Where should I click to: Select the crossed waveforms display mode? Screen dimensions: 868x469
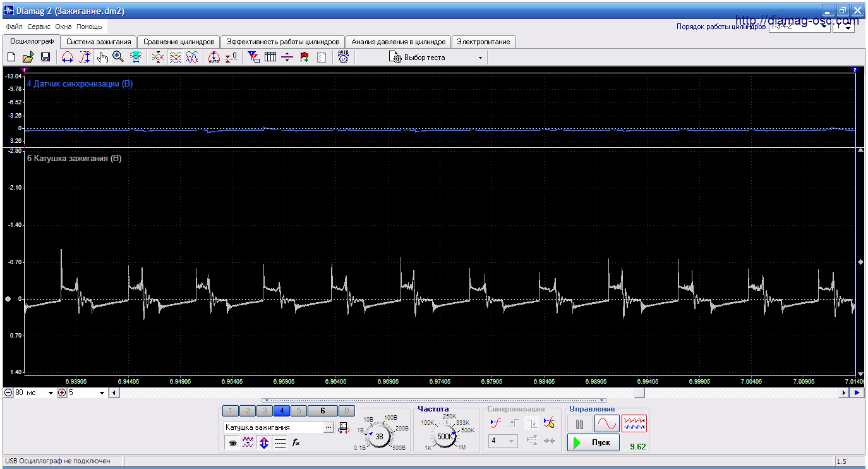point(158,58)
